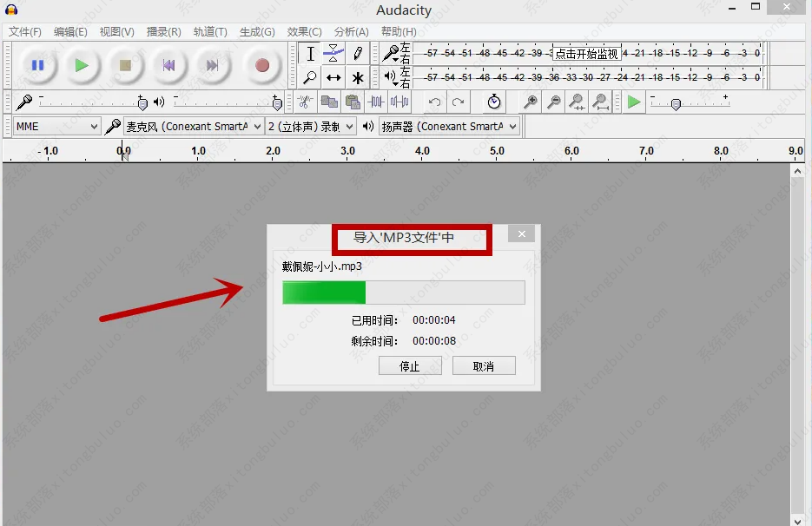Select the Time Shift tool
Screen dimensions: 812x526
tap(333, 77)
